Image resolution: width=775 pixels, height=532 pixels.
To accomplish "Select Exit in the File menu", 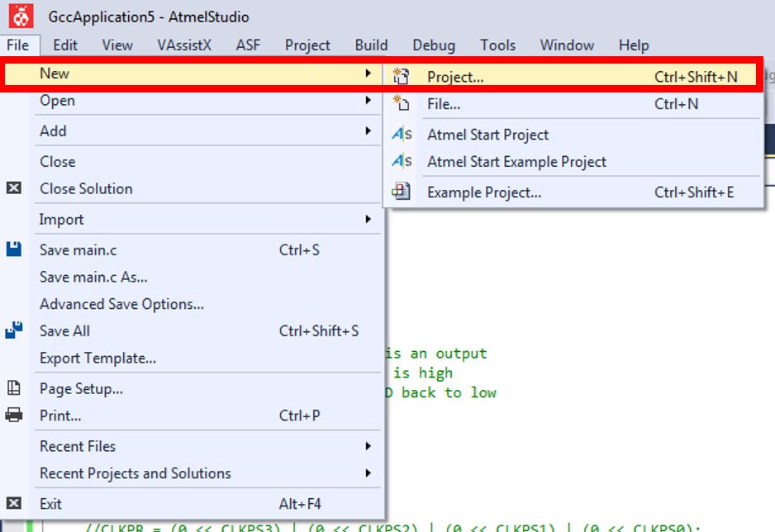I will tap(192, 503).
